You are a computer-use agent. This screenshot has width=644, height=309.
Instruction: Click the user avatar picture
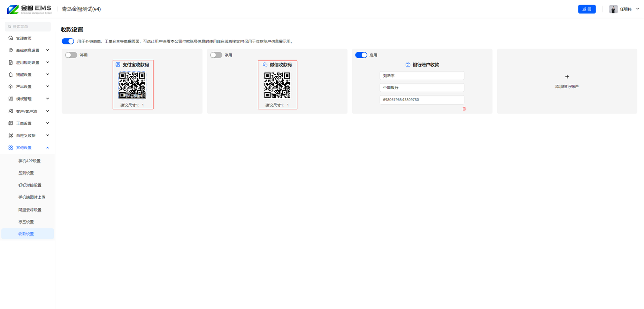(613, 9)
